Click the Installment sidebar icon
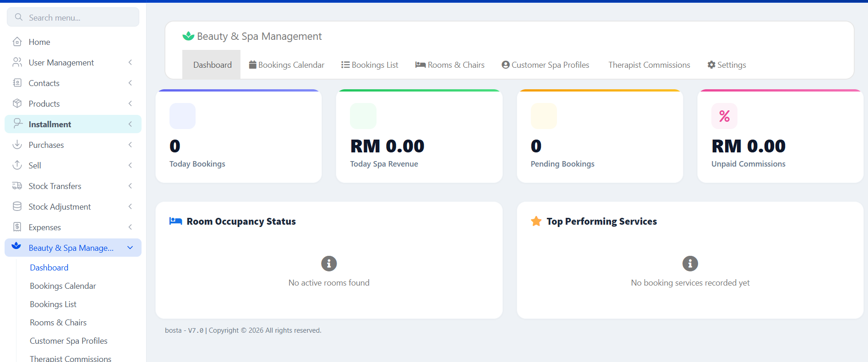868x362 pixels. pyautogui.click(x=17, y=123)
